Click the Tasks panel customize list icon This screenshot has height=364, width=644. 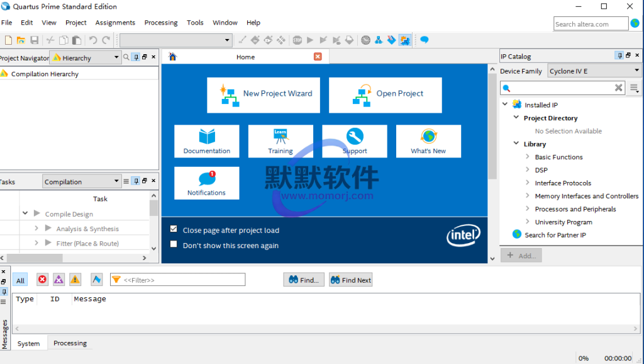[x=126, y=181]
